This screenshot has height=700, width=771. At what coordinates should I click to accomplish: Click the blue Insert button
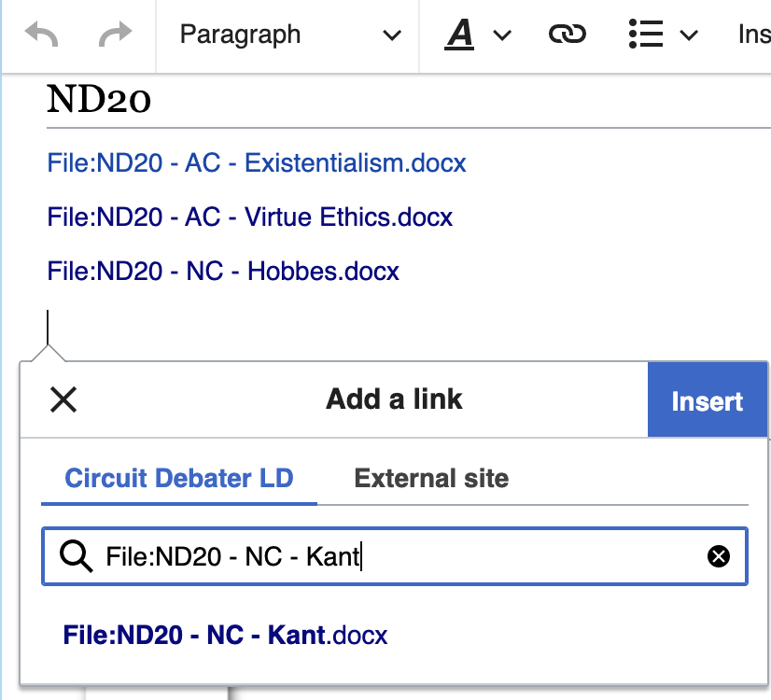708,399
